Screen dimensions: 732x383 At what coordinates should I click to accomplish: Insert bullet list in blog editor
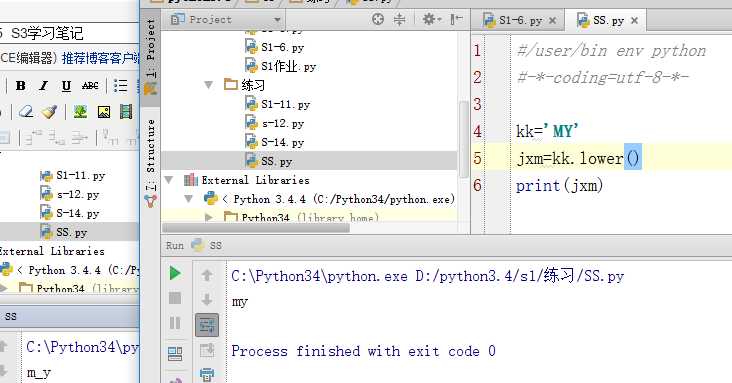(120, 85)
